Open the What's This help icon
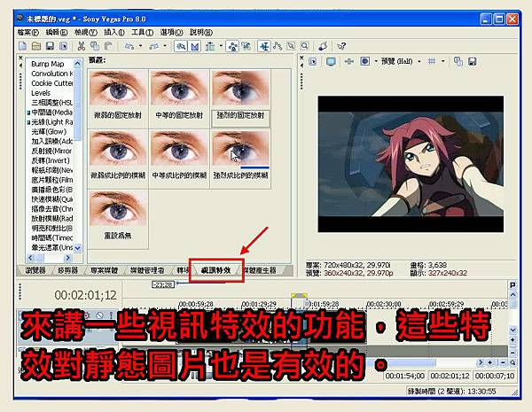 pyautogui.click(x=341, y=46)
